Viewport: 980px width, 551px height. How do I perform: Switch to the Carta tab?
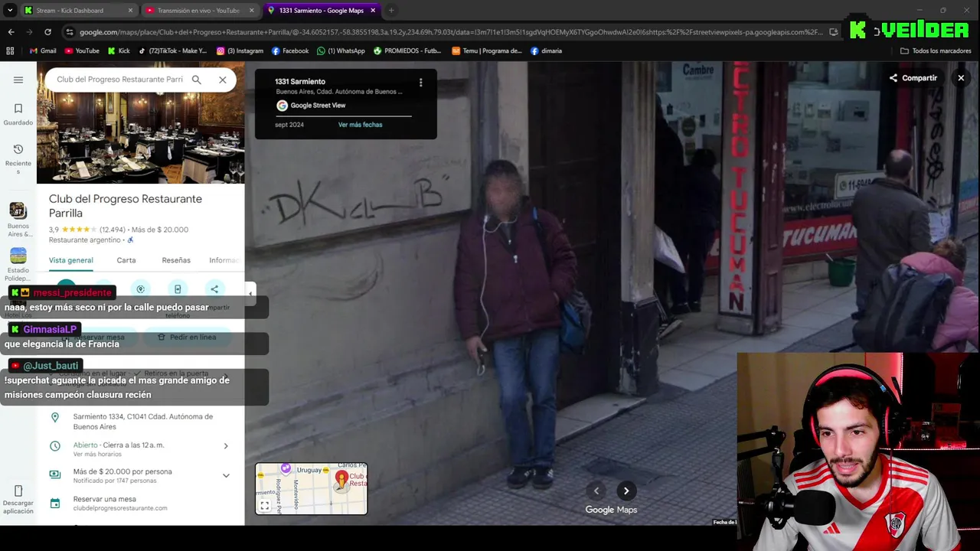126,260
